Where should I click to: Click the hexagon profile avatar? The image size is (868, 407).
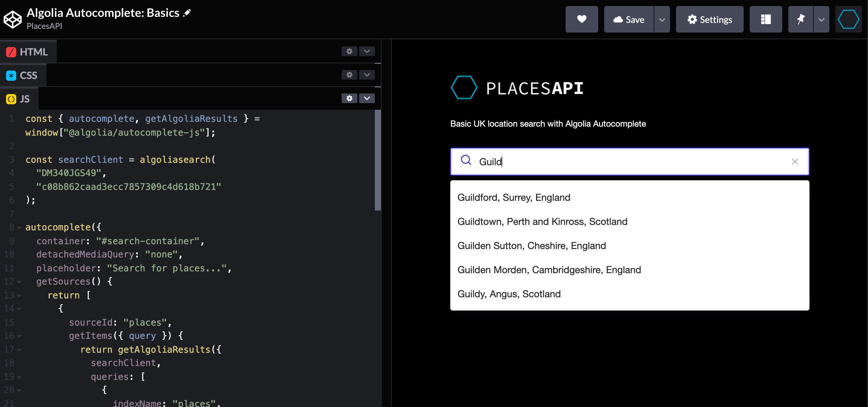click(848, 20)
